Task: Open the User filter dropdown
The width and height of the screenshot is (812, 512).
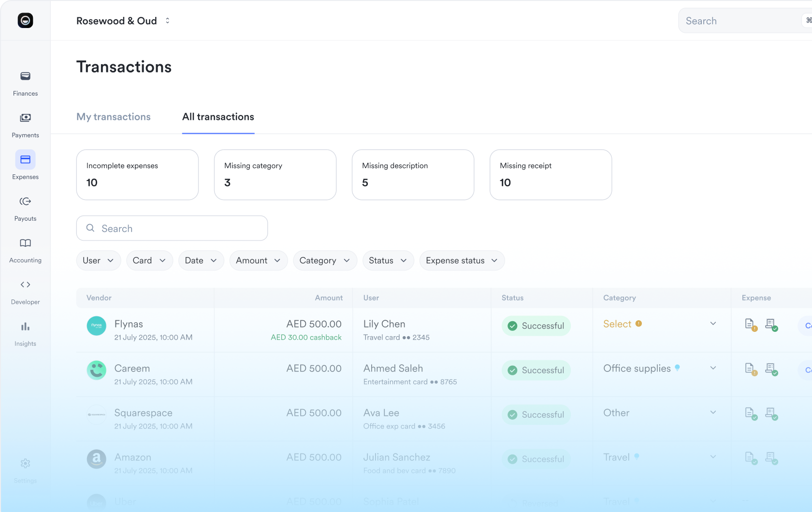Action: pyautogui.click(x=98, y=260)
